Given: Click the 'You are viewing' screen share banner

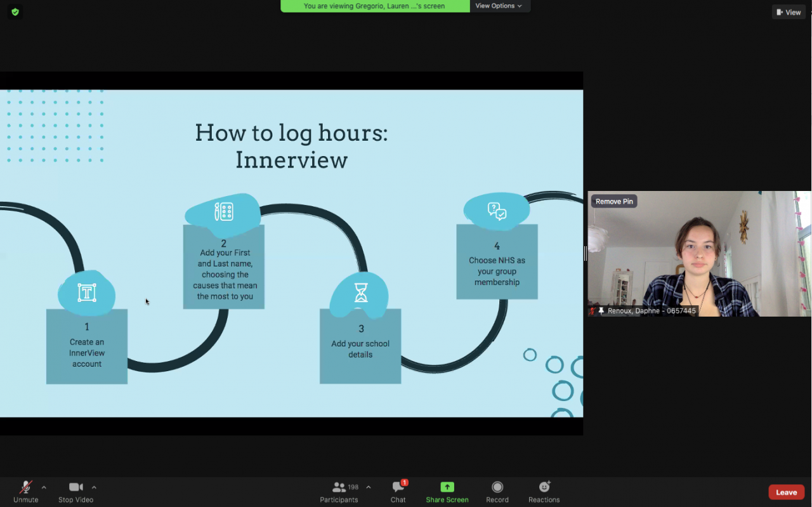Looking at the screenshot, I should [x=375, y=6].
